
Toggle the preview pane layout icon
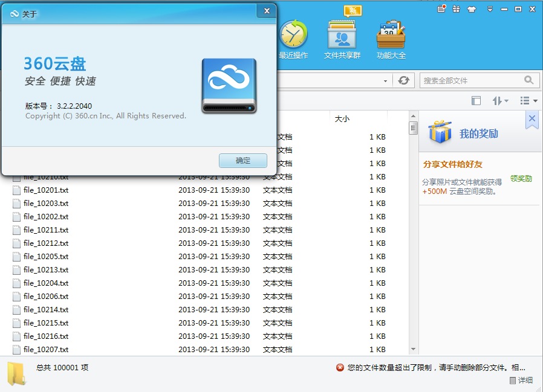[x=476, y=101]
